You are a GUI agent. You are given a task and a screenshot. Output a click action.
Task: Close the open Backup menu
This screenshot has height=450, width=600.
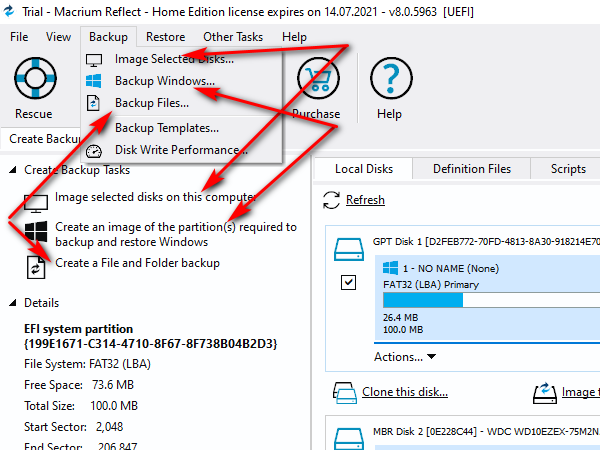tap(108, 37)
